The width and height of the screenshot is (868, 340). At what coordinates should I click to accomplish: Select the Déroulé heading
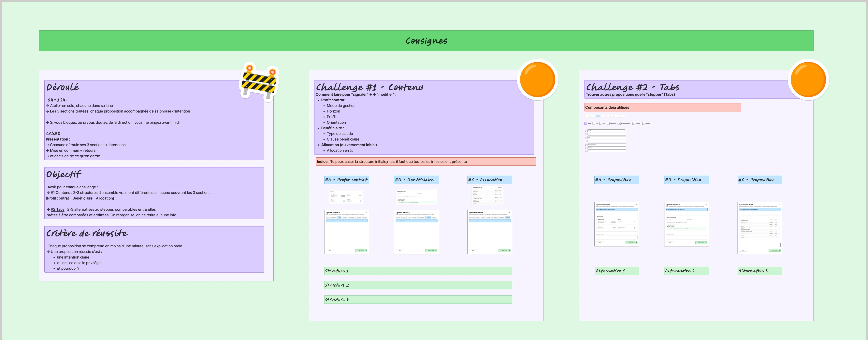pyautogui.click(x=63, y=87)
